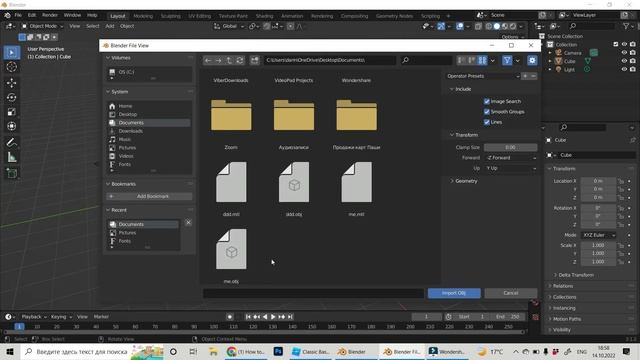Image resolution: width=640 pixels, height=360 pixels.
Task: Open the Up axis dropdown
Action: coord(511,168)
